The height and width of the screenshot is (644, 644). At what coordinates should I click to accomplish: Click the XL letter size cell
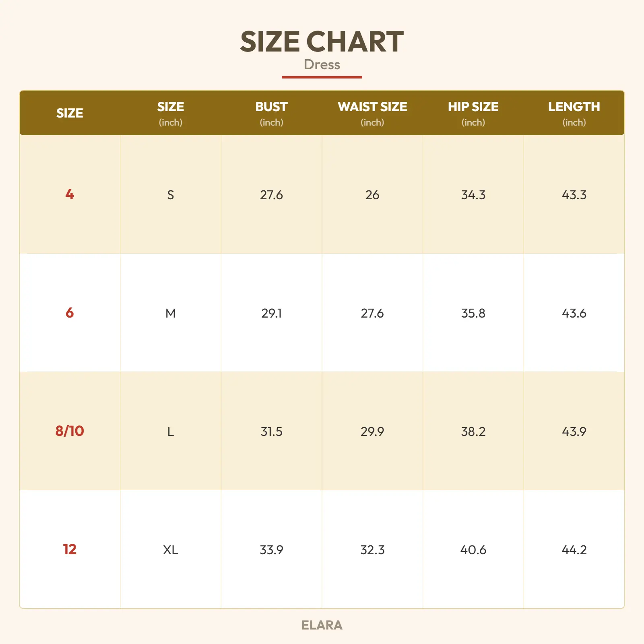[171, 550]
